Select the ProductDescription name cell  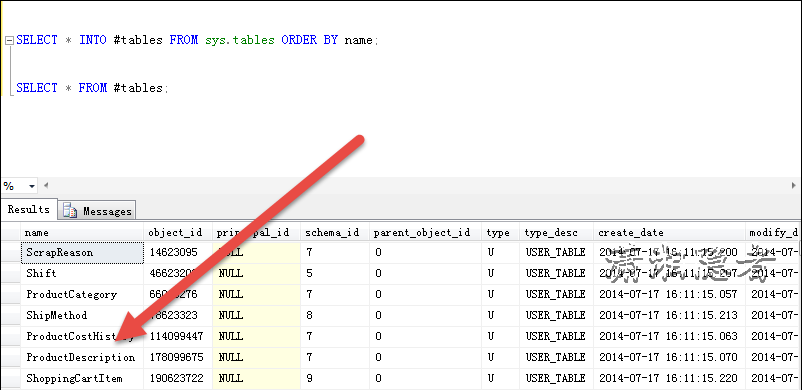(x=82, y=357)
